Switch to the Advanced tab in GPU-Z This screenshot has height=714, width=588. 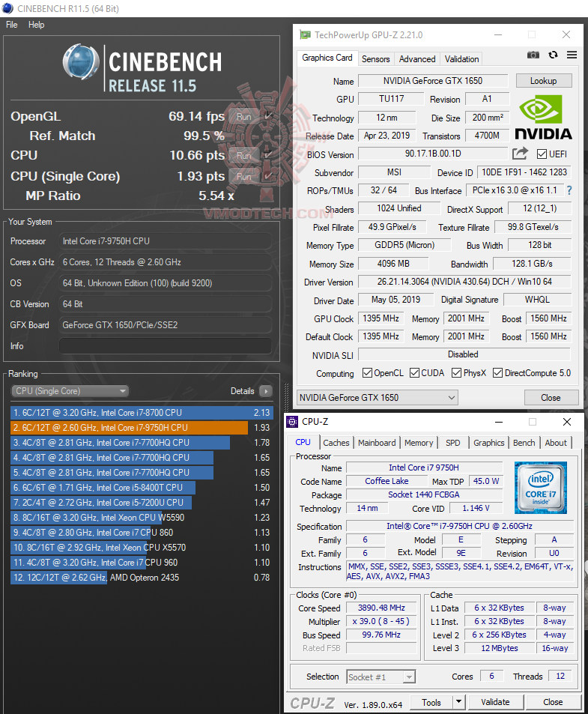(x=417, y=58)
